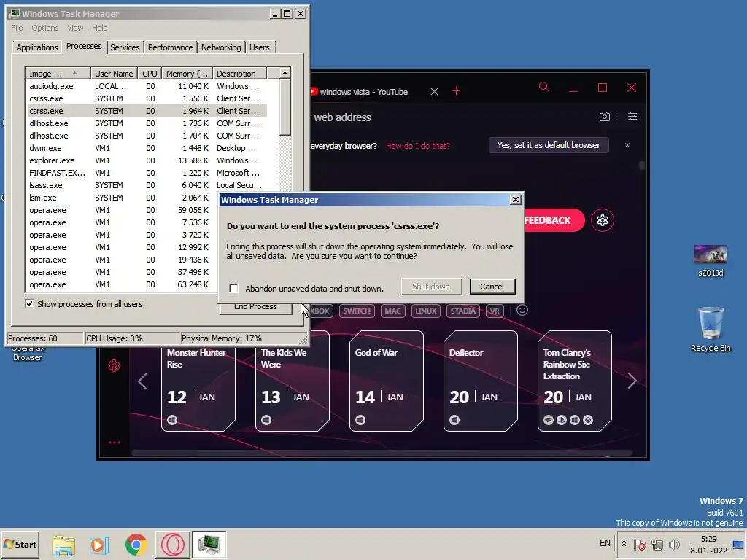Toggle the MAC platform filter
Viewport: 747px width, 560px height.
pyautogui.click(x=392, y=311)
